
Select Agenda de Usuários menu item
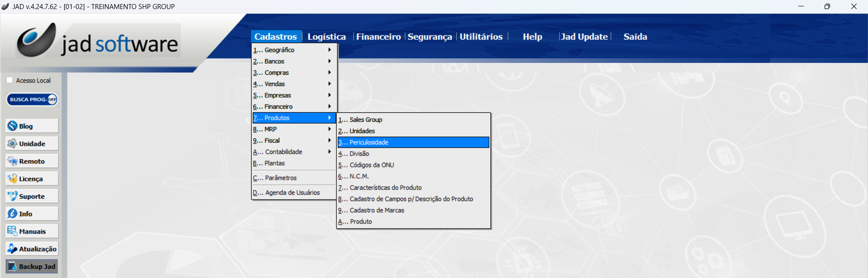pos(292,192)
